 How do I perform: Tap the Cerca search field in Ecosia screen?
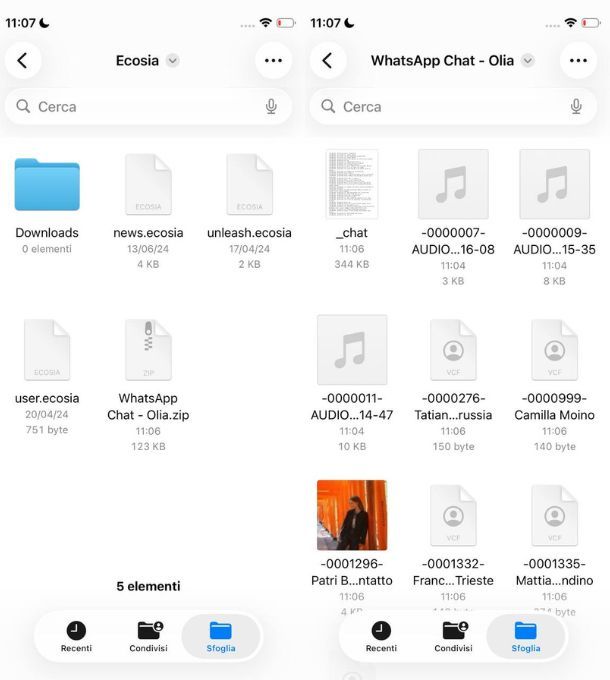coord(148,107)
